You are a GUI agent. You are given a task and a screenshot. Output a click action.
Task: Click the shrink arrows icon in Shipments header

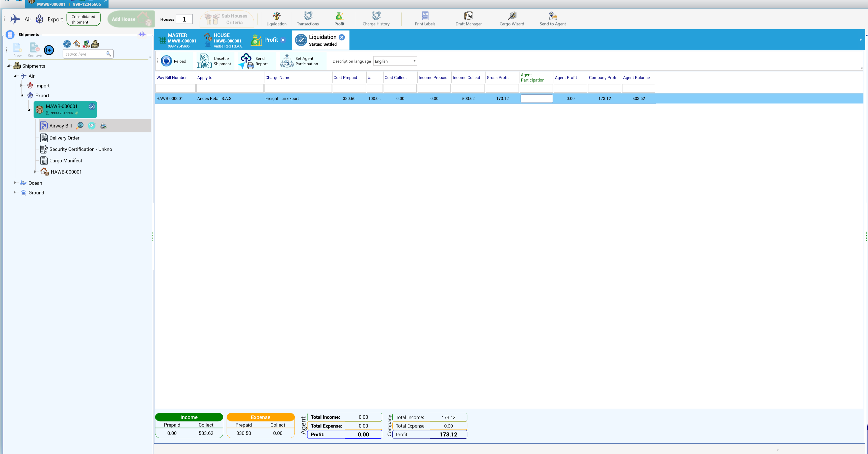point(142,34)
